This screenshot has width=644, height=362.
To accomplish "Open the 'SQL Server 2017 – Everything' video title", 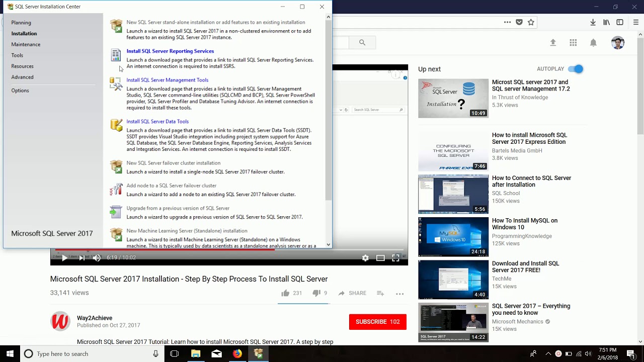I will tap(531, 309).
